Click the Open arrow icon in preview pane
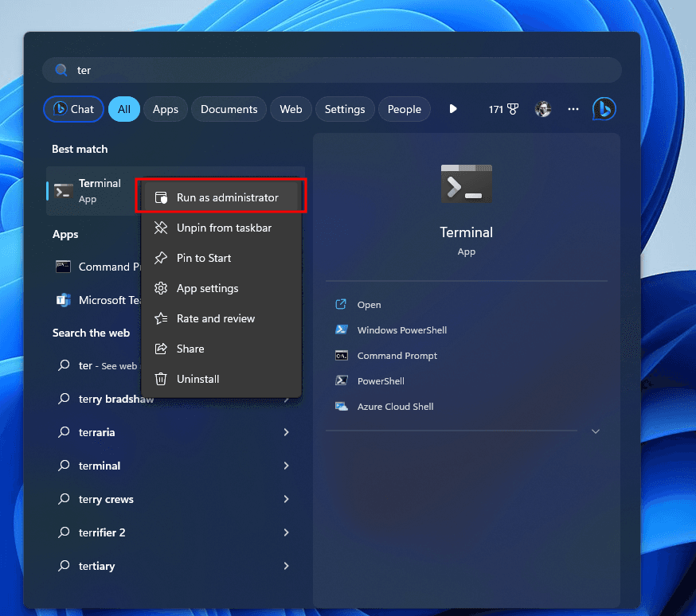Screen dimensions: 696x616 click(341, 304)
